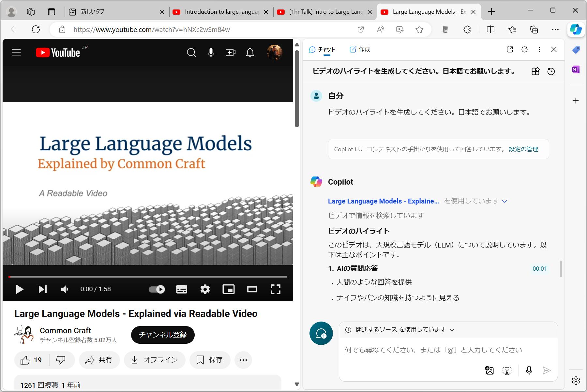Open YouTube account avatar menu
This screenshot has width=587, height=392.
tap(275, 53)
